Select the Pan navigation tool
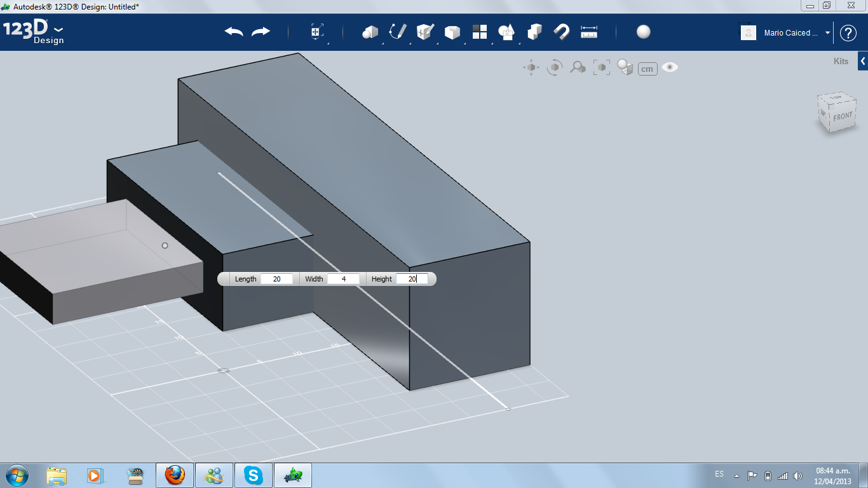The height and width of the screenshot is (488, 868). pyautogui.click(x=531, y=67)
